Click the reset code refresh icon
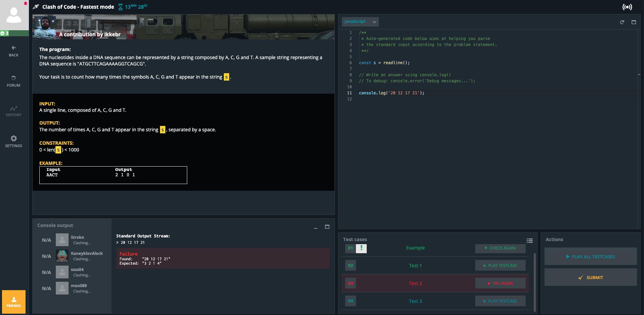Screen dimensions: 644x315 [622, 22]
